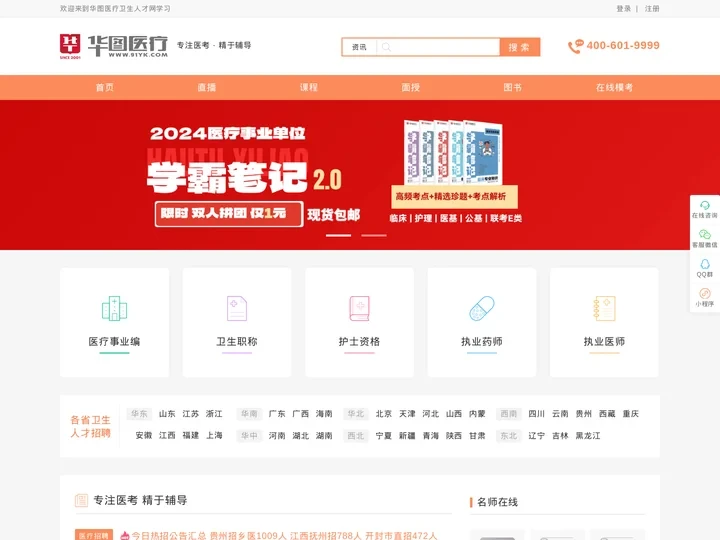The image size is (720, 540).
Task: Click the Huatu Medical logo
Action: [x=114, y=46]
